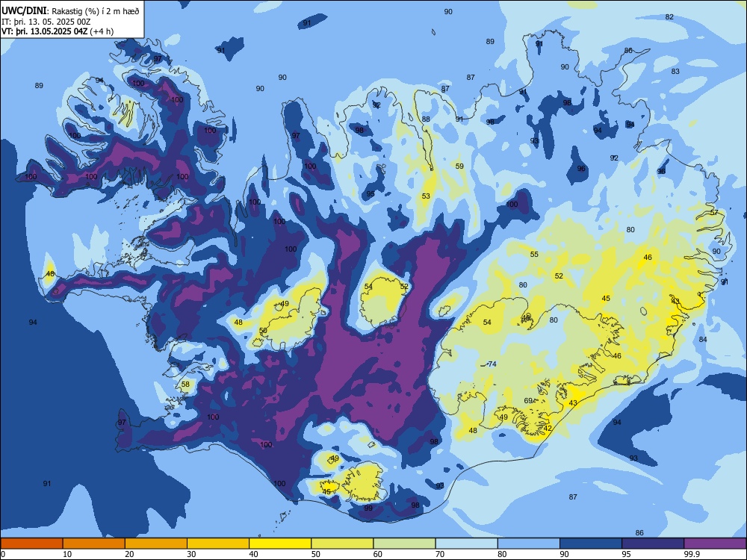Click the map value '58' on the southwest peninsula
This screenshot has width=747, height=560.
[185, 385]
